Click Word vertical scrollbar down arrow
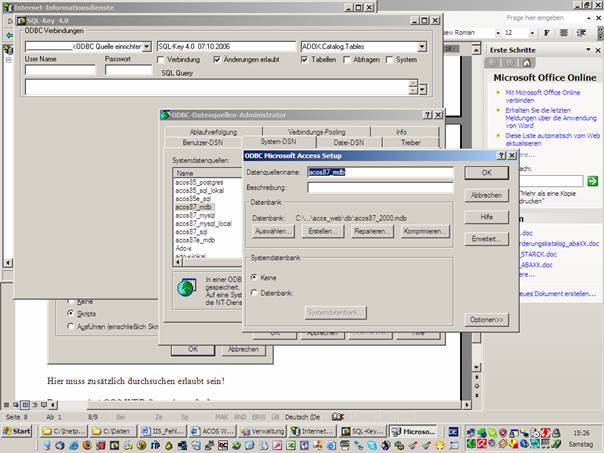This screenshot has height=453, width=604. pos(476,367)
